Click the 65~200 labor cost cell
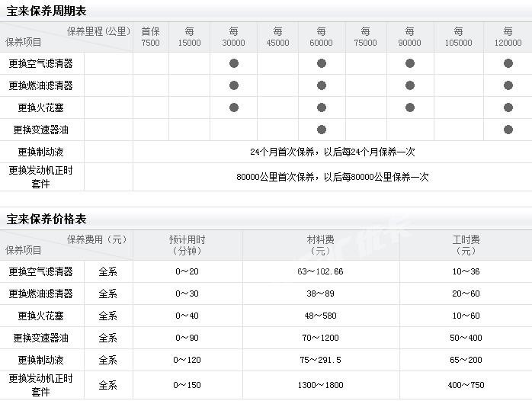532x401 pixels. coord(466,360)
